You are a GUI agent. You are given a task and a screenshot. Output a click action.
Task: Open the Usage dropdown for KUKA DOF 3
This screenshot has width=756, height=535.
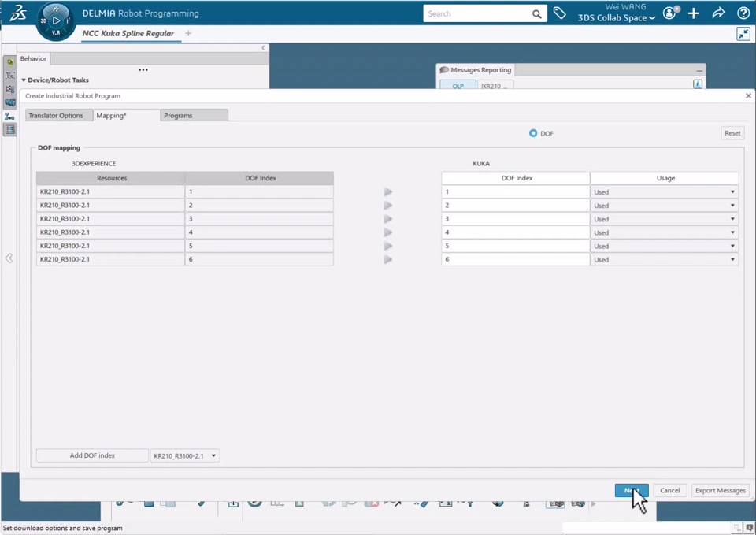point(664,219)
